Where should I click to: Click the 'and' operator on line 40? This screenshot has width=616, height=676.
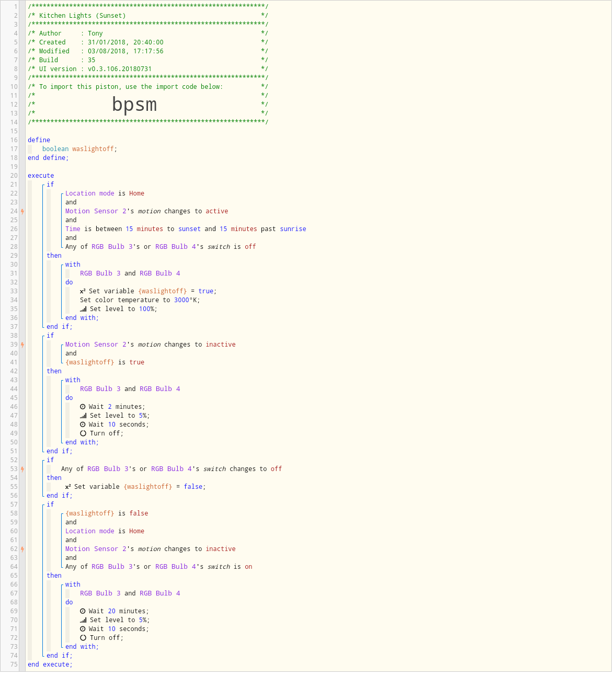pyautogui.click(x=71, y=353)
